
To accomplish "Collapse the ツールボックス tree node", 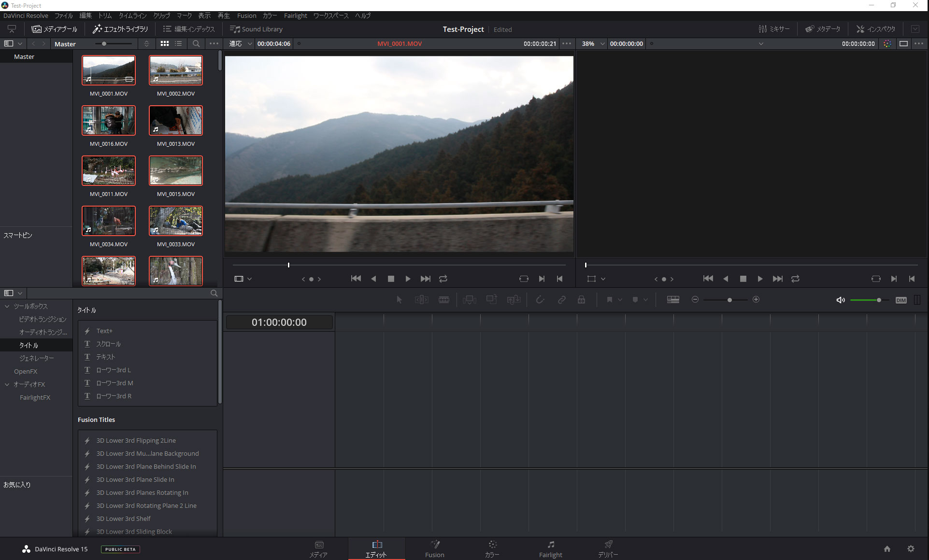I will (7, 306).
